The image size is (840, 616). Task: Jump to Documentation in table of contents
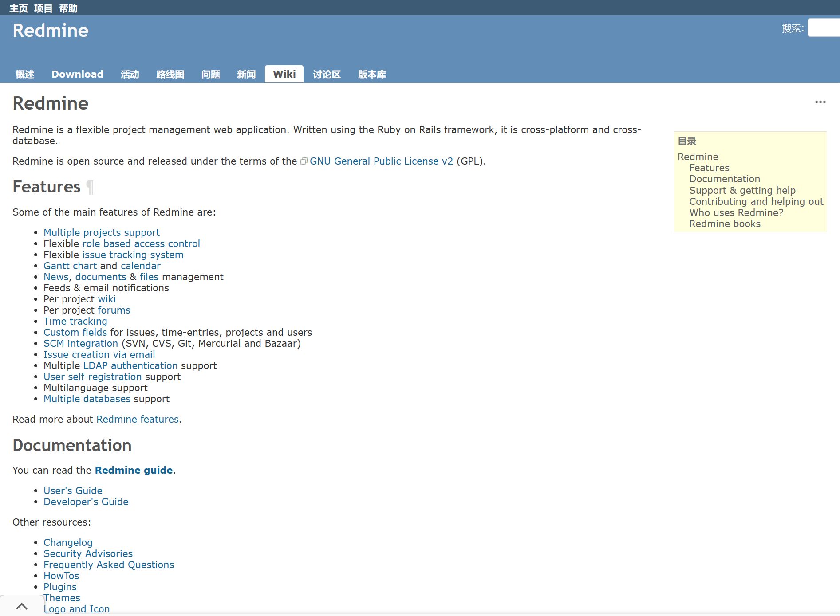725,179
